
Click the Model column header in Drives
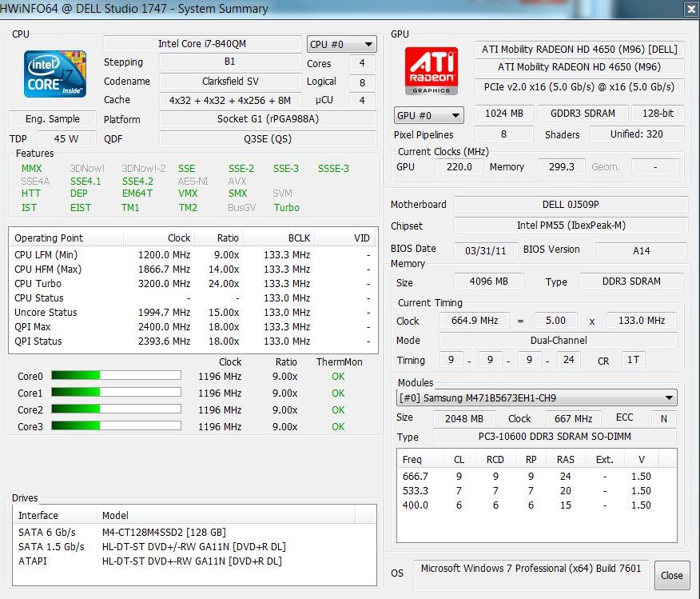click(226, 515)
